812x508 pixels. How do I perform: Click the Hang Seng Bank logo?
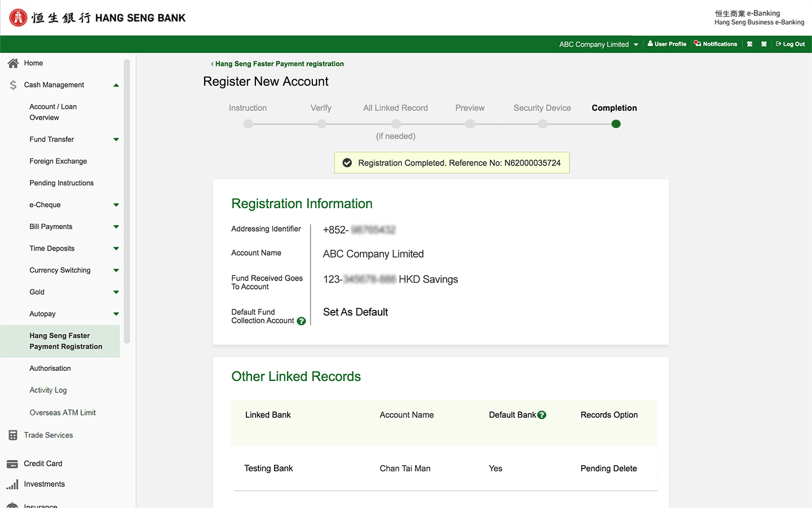[98, 17]
